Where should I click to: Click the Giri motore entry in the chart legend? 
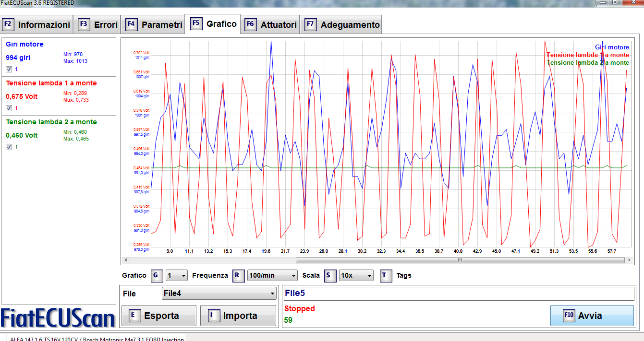pos(612,47)
